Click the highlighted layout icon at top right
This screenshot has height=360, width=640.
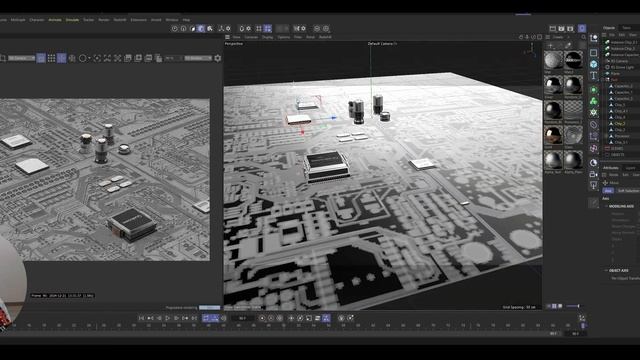pos(582,29)
